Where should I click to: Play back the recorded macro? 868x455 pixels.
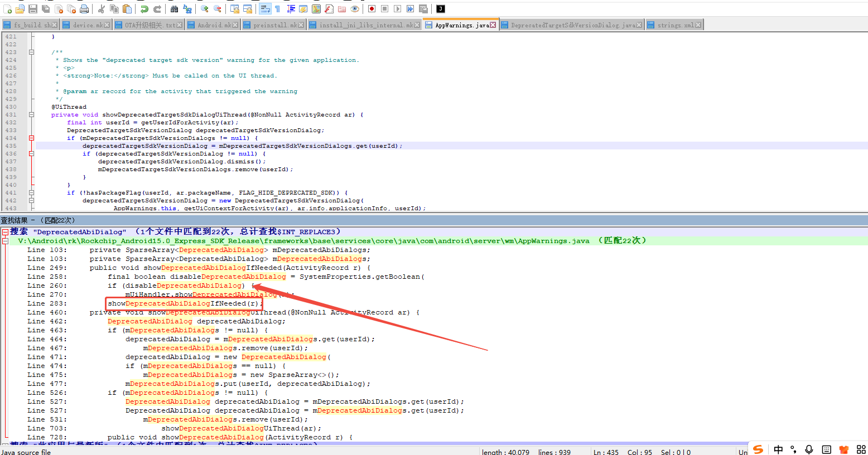click(397, 9)
